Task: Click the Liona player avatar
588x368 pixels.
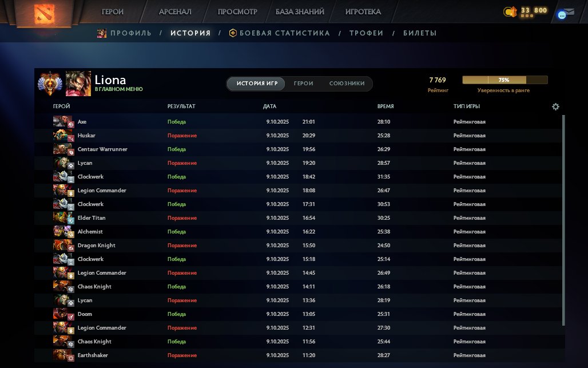Action: (x=78, y=84)
